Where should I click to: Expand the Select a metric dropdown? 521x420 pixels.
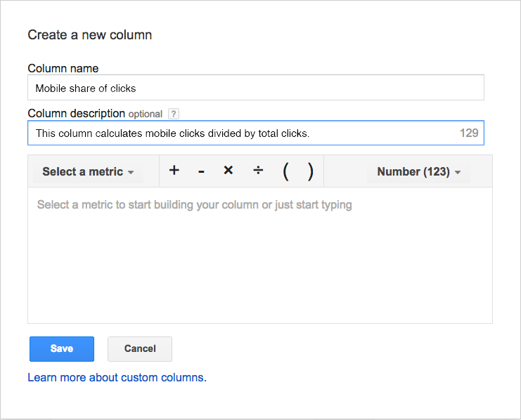(88, 171)
